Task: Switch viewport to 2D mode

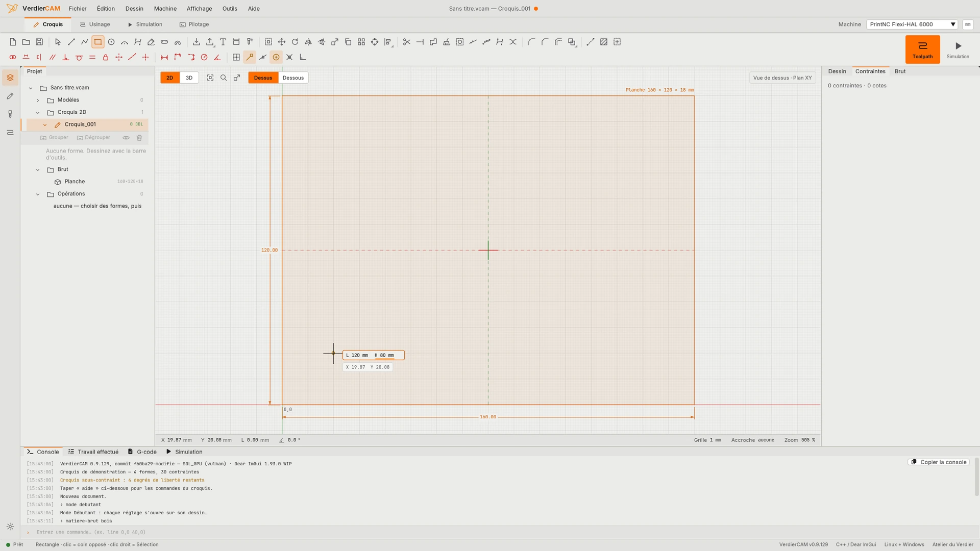Action: click(170, 78)
